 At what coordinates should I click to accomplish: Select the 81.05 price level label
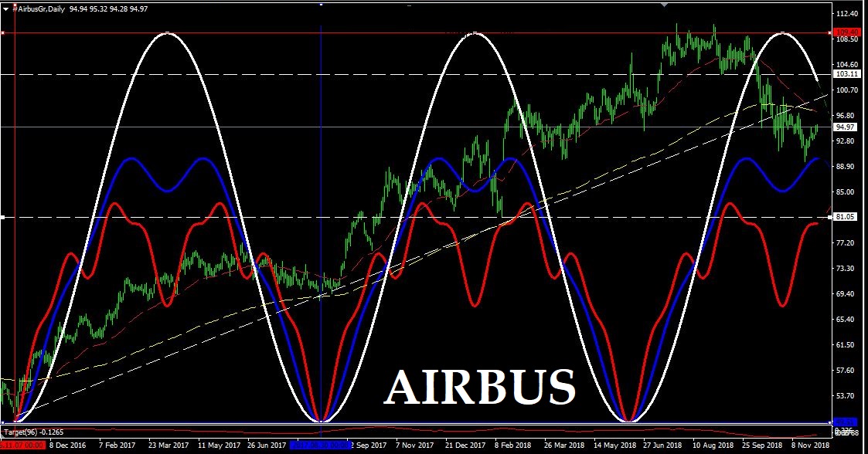tap(846, 217)
